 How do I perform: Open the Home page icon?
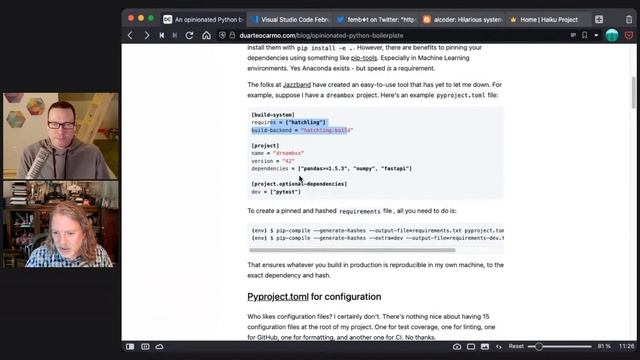207,36
